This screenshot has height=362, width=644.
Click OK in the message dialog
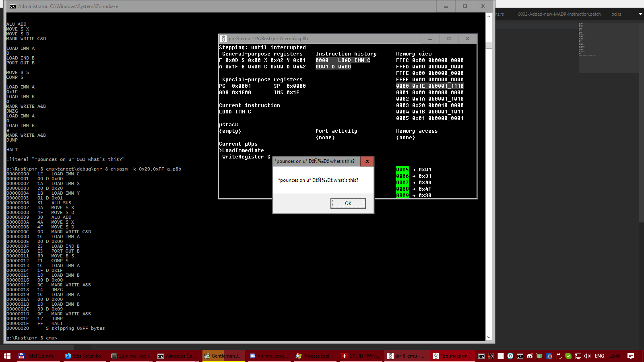[348, 204]
